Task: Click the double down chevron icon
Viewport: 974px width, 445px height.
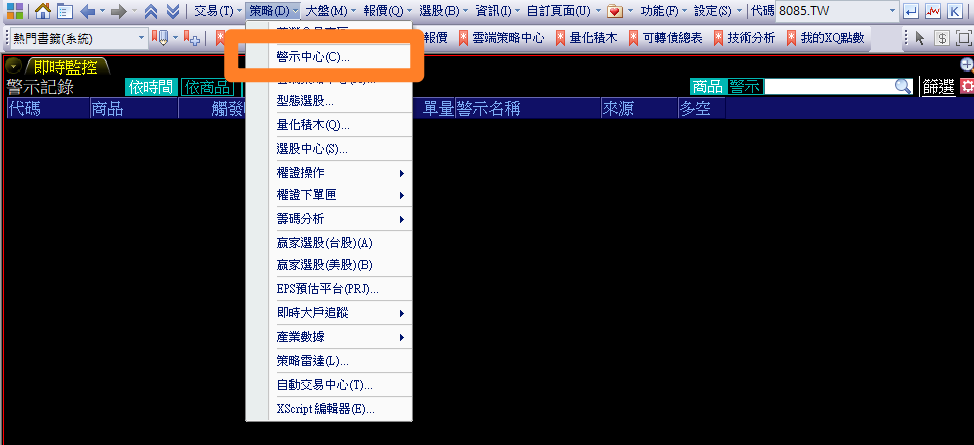Action: coord(172,11)
